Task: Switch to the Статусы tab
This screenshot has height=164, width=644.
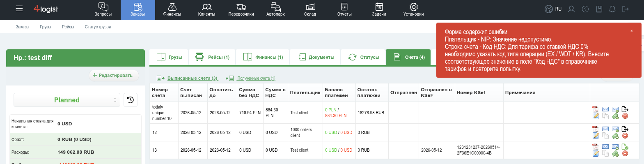Action: (364, 57)
